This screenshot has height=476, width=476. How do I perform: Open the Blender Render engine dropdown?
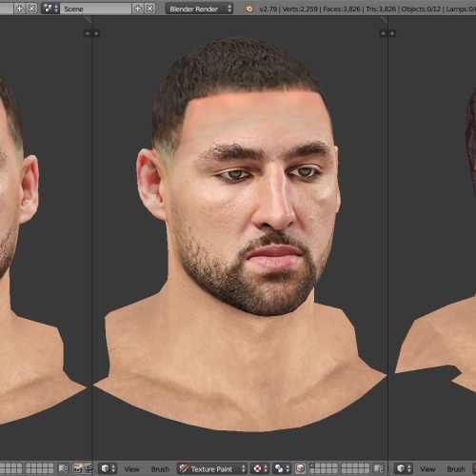pyautogui.click(x=199, y=9)
